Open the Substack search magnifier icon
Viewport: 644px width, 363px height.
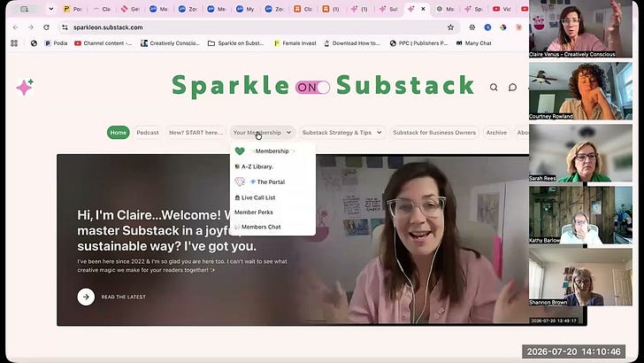[494, 87]
